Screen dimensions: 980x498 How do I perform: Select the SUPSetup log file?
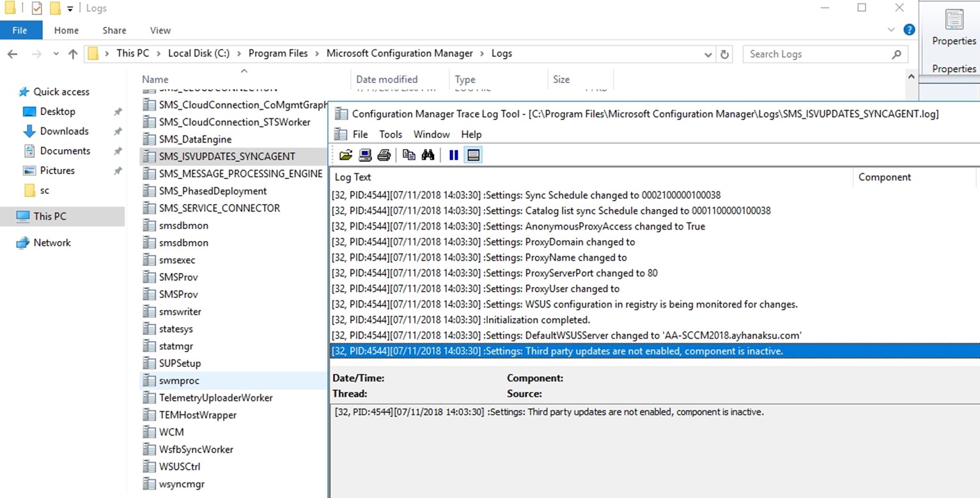(x=180, y=364)
